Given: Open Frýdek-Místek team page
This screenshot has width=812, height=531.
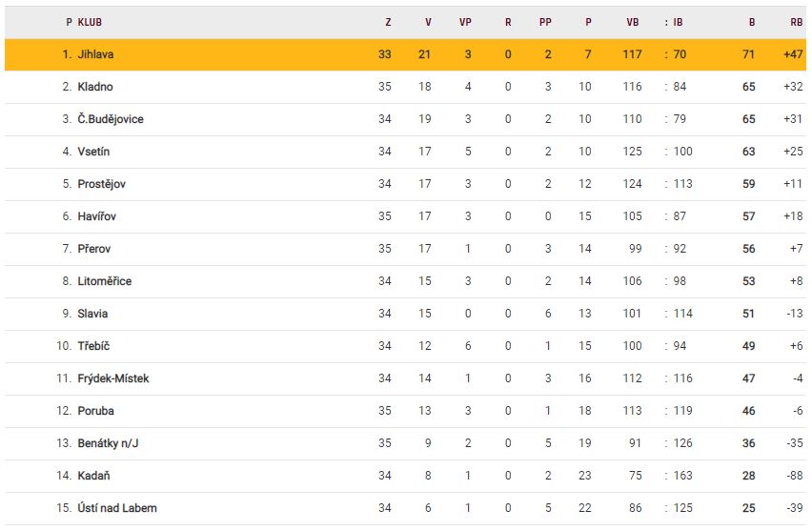Looking at the screenshot, I should pos(113,378).
